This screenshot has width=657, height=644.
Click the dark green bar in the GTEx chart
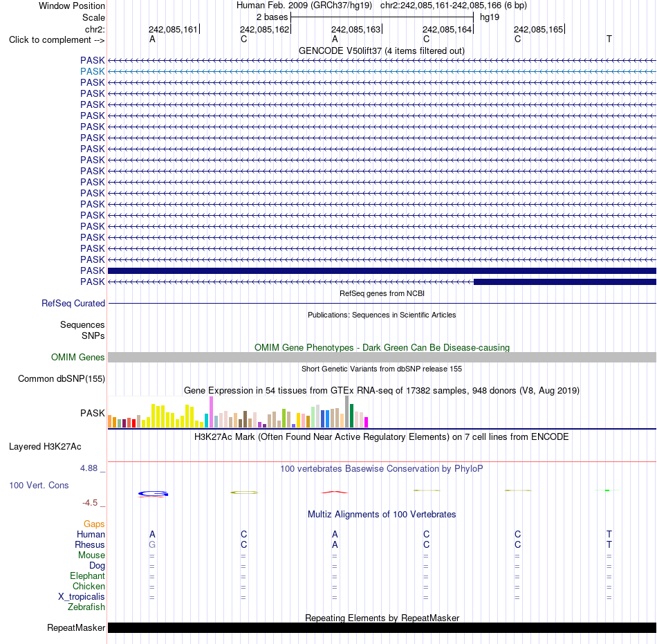click(351, 416)
